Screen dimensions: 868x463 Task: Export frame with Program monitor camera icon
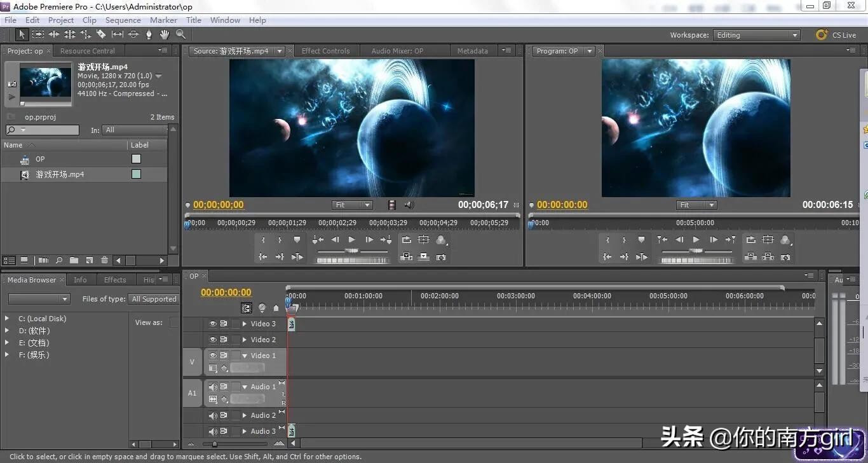785,257
